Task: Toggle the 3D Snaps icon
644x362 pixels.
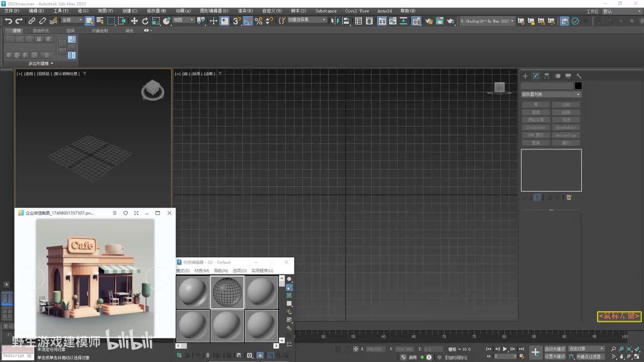Action: [236, 21]
